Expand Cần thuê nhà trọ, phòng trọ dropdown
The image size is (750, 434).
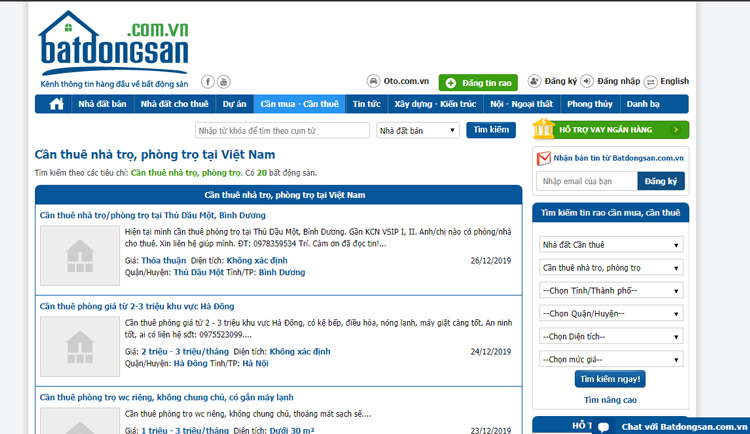(x=611, y=267)
